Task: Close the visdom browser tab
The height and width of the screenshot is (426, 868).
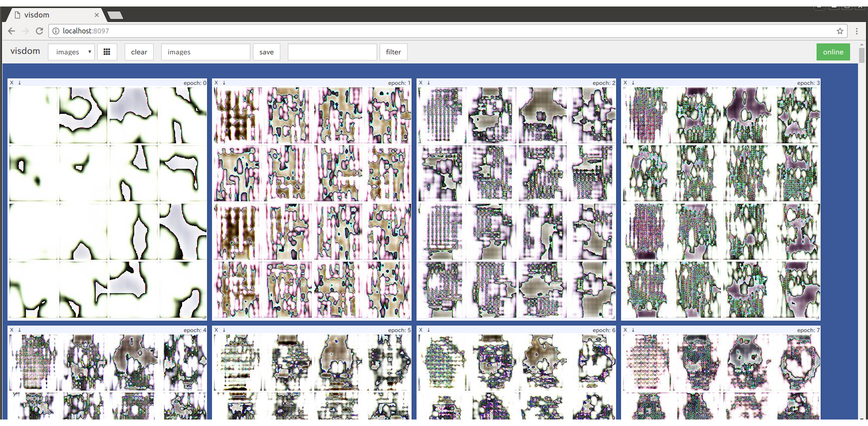Action: pos(97,15)
